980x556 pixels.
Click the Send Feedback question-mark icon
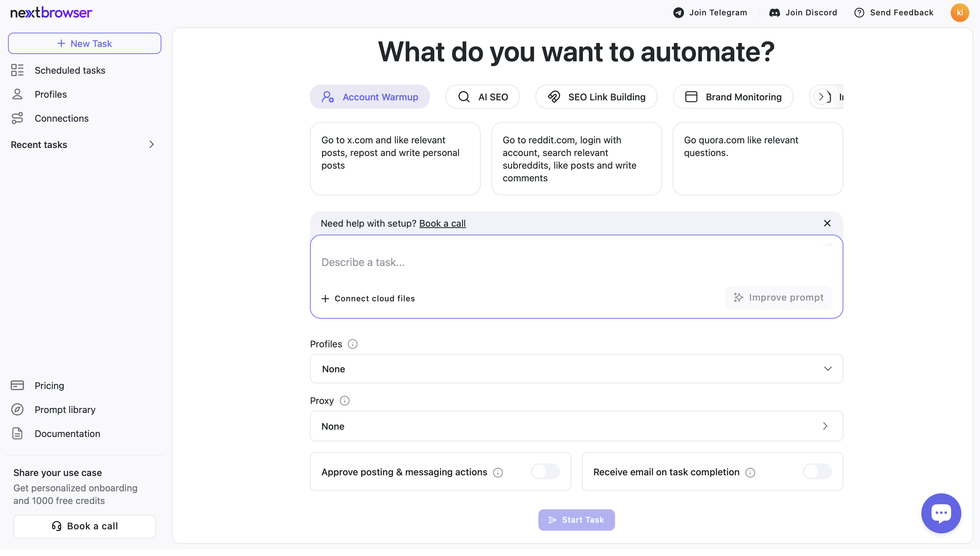[x=859, y=13]
